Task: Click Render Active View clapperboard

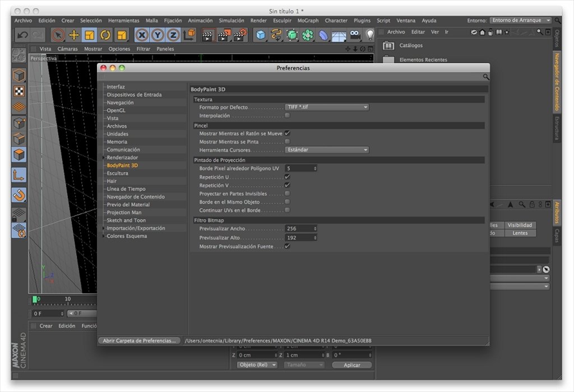Action: [207, 35]
